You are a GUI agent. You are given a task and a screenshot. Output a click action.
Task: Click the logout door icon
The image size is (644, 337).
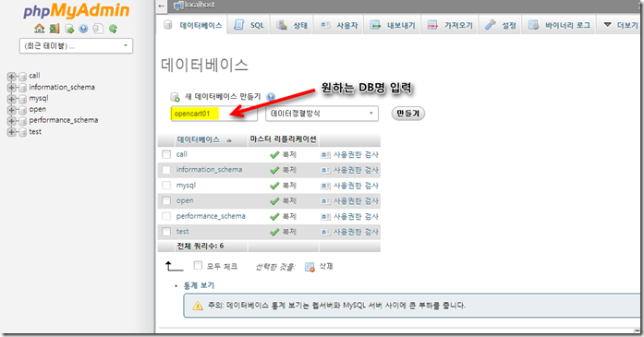55,29
